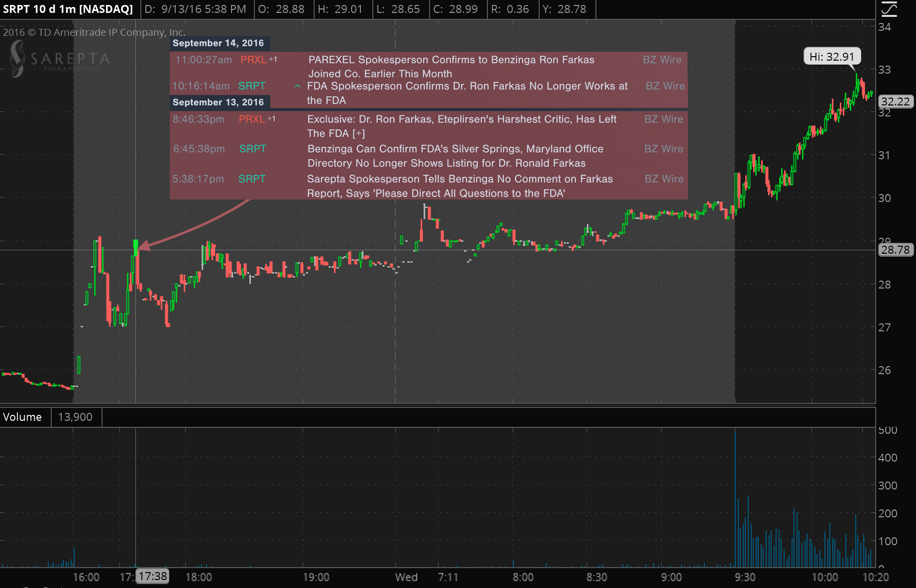Click BZ Wire source on the 5:38:17pm row
This screenshot has width=916, height=588.
pyautogui.click(x=664, y=179)
